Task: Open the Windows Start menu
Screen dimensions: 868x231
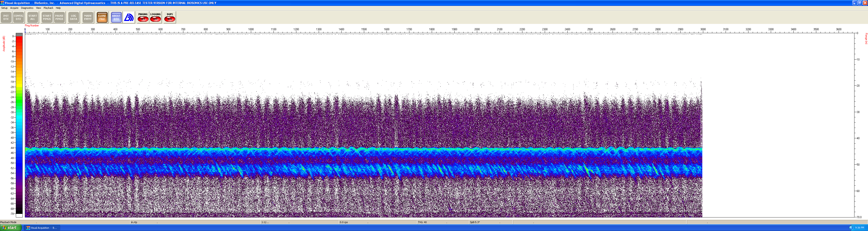Action: pos(11,228)
